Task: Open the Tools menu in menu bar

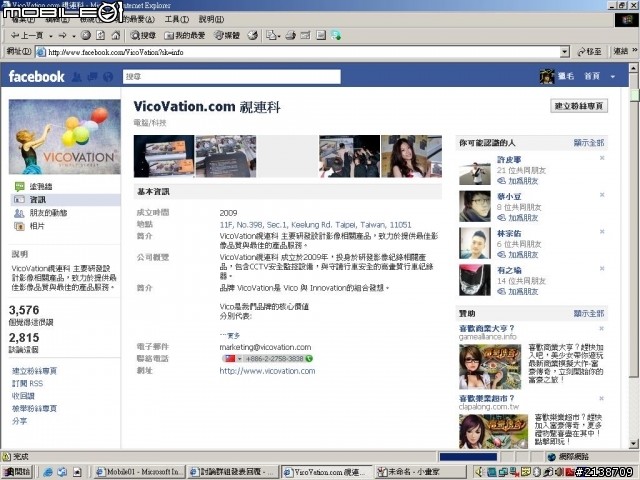Action: pos(177,20)
